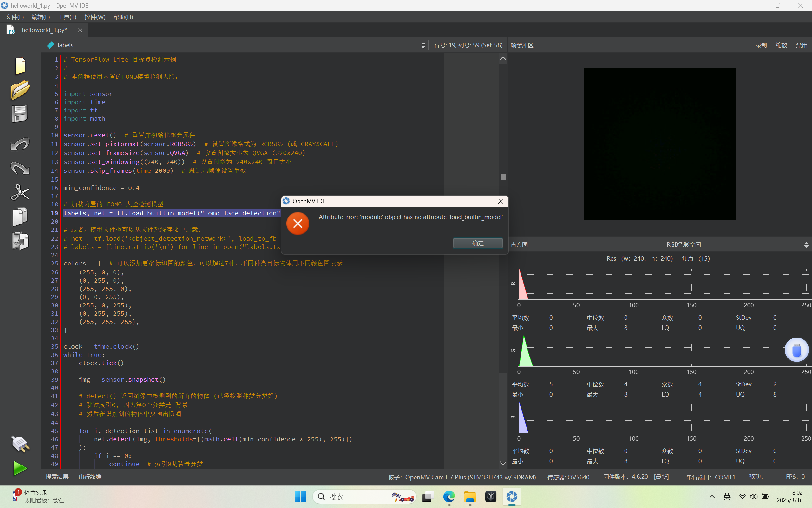Viewport: 812px width, 508px height.
Task: Click line number 19 in gutter
Action: pyautogui.click(x=54, y=213)
